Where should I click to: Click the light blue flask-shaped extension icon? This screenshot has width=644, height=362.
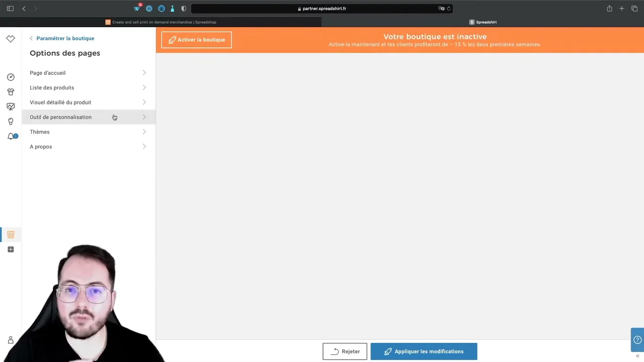coord(173,9)
